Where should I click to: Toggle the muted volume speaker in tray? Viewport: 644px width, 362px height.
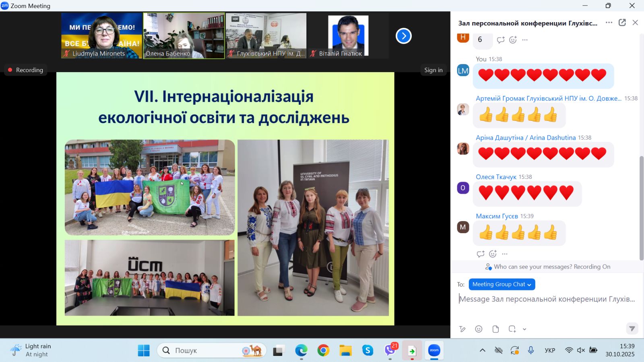(x=580, y=350)
